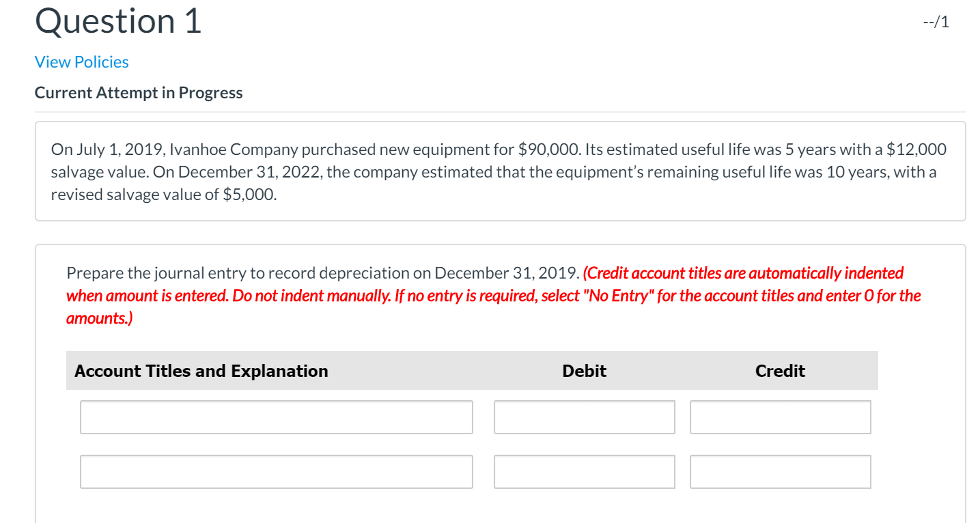Image resolution: width=980 pixels, height=523 pixels.
Task: Select the first row Debit amount box
Action: [583, 416]
